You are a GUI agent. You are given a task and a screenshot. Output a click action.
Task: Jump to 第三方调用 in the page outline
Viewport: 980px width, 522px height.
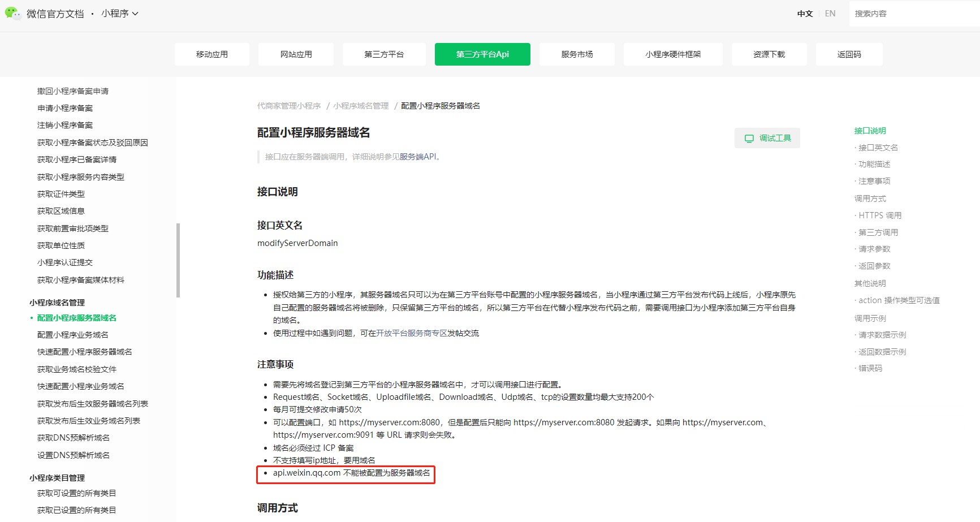point(878,232)
